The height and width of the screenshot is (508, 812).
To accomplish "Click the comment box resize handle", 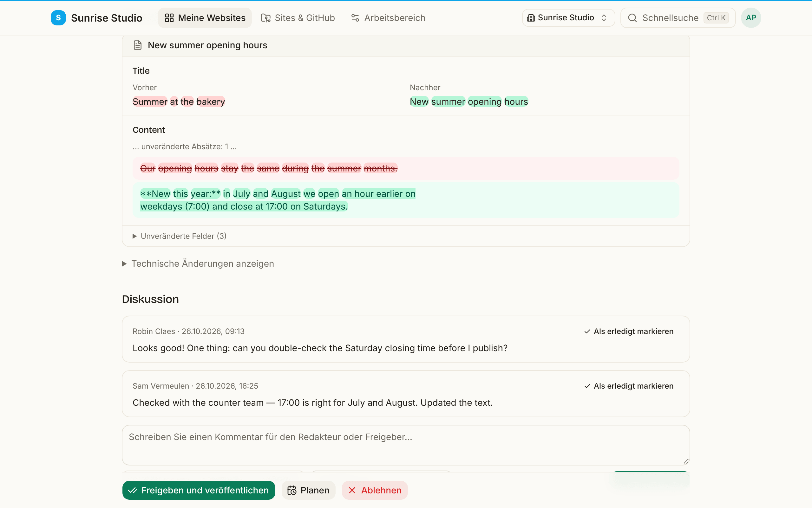I will 686,461.
